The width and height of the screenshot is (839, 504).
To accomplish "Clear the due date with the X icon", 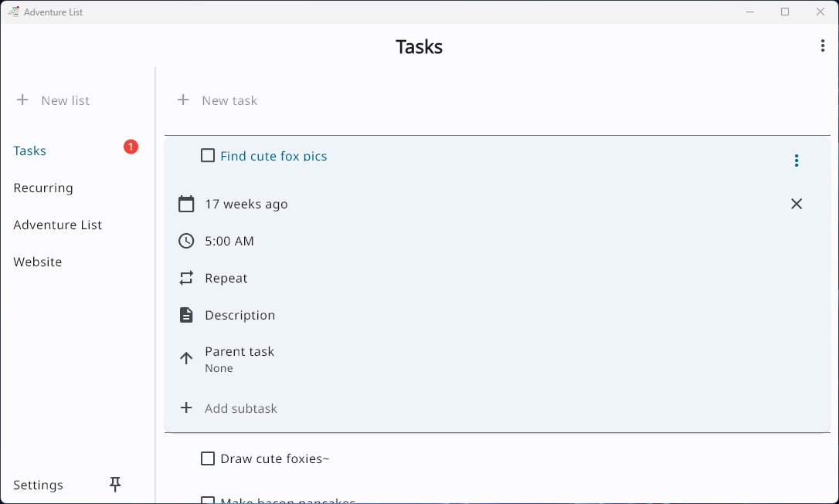I will point(797,204).
